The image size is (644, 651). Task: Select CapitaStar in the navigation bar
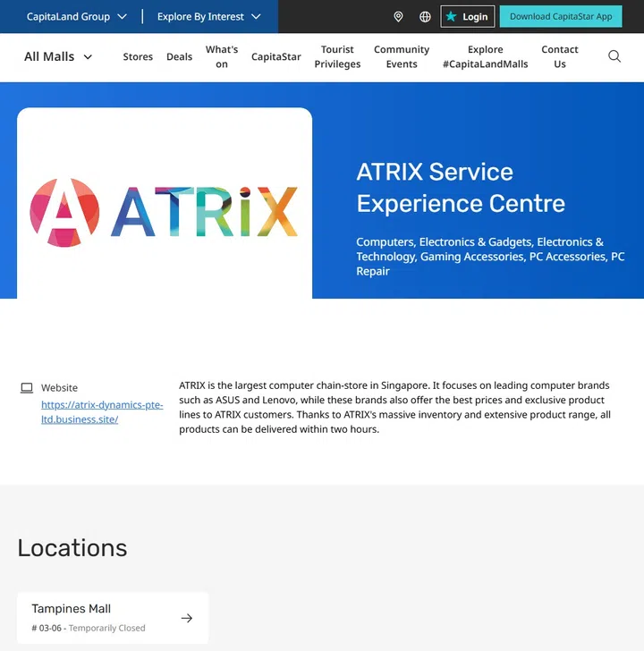coord(275,56)
